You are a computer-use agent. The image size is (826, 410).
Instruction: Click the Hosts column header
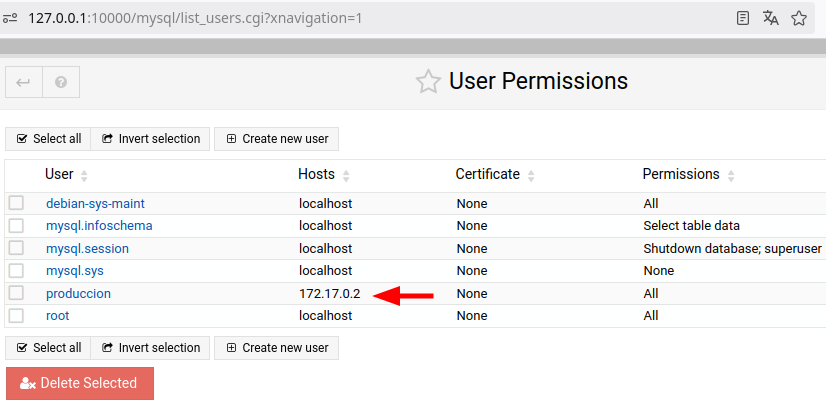316,174
